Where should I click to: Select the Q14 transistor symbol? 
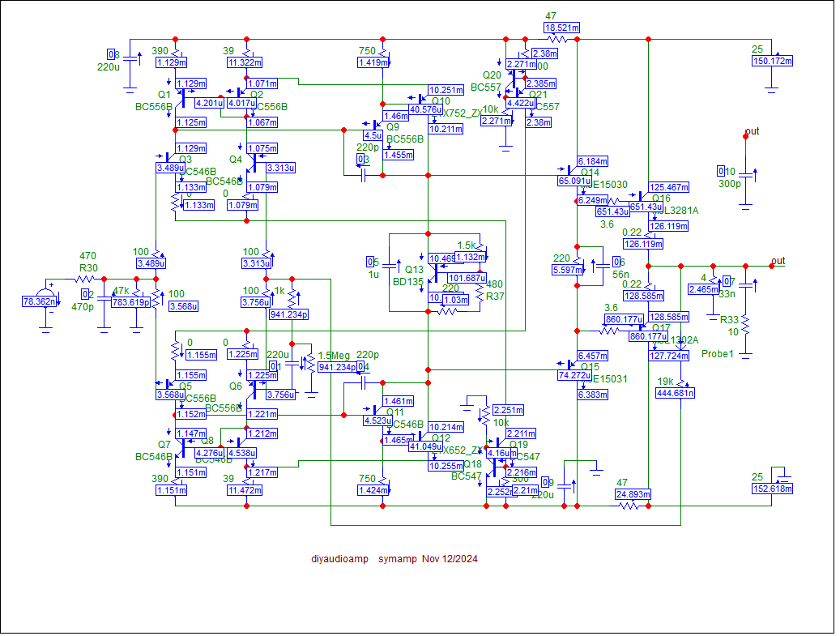pyautogui.click(x=573, y=171)
